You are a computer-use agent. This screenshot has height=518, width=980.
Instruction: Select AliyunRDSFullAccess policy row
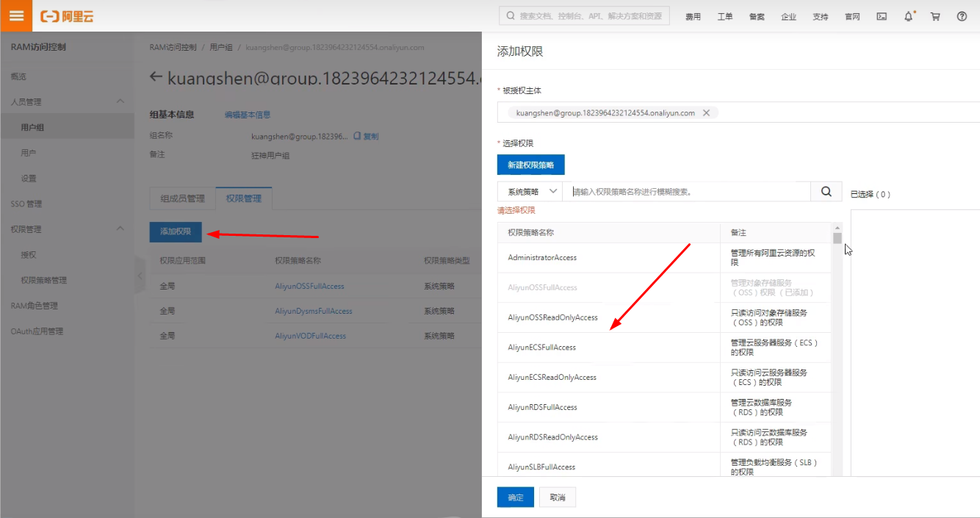(664, 407)
